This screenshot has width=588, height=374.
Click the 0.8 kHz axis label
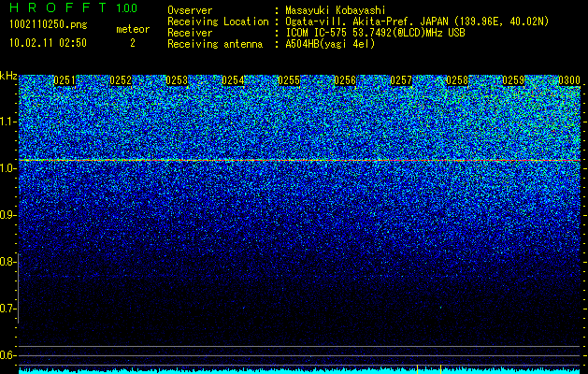coord(7,262)
